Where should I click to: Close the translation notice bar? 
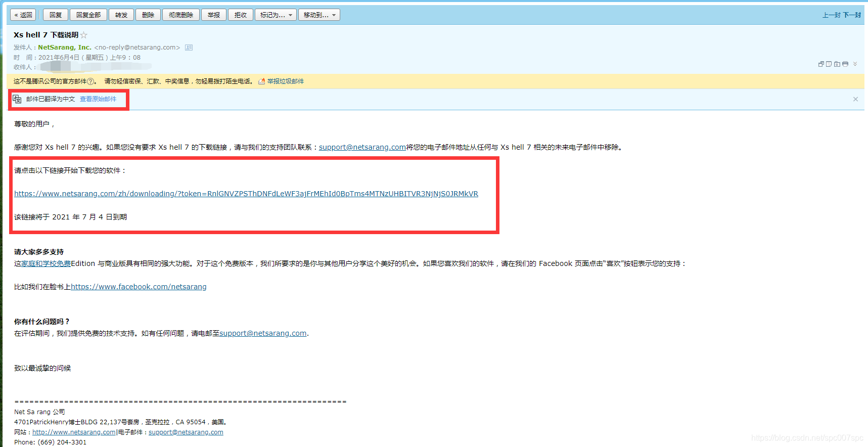click(855, 99)
